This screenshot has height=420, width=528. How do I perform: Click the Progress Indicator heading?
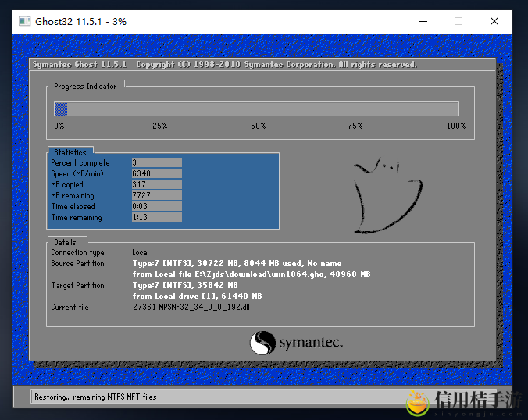pyautogui.click(x=85, y=87)
